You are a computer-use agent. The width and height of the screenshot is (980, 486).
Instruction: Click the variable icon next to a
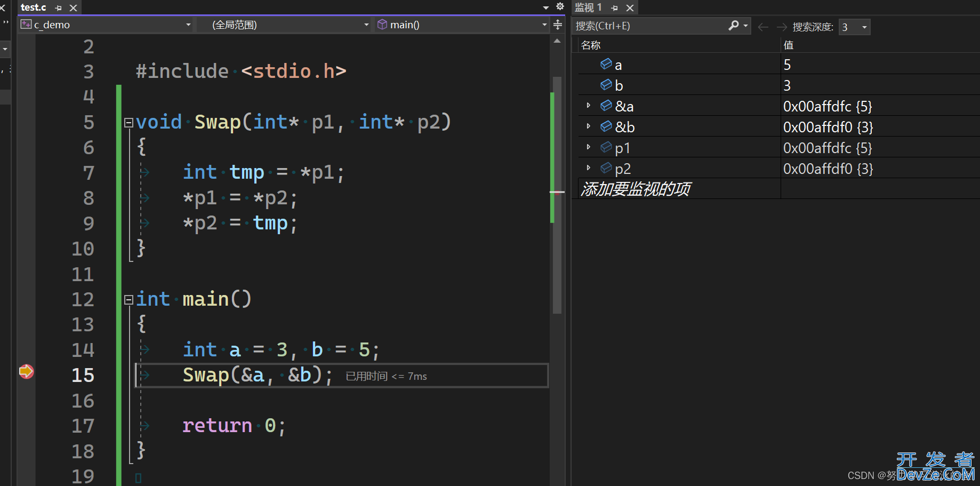click(606, 64)
